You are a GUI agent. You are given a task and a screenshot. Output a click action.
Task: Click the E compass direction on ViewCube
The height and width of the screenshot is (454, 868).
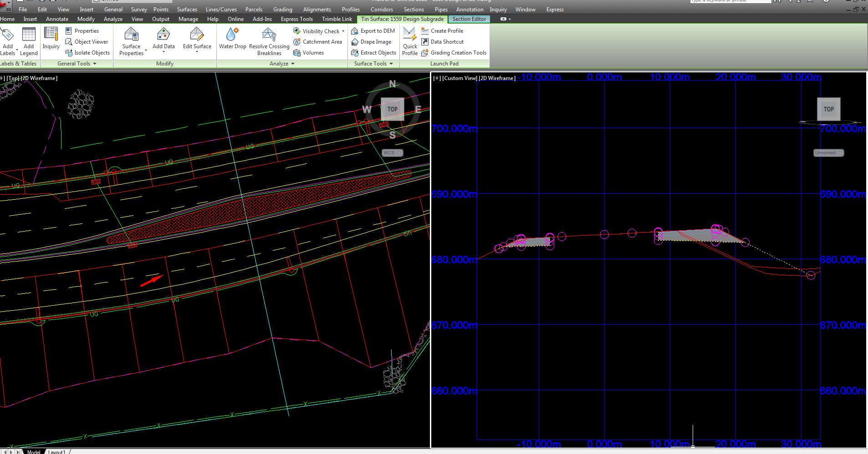click(418, 109)
